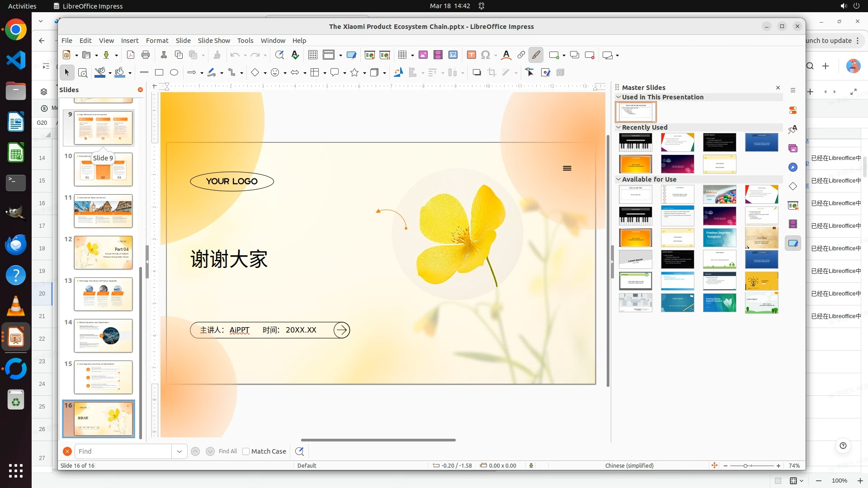Click the Insert Text Box icon
Viewport: 868px width, 488px height.
471,55
